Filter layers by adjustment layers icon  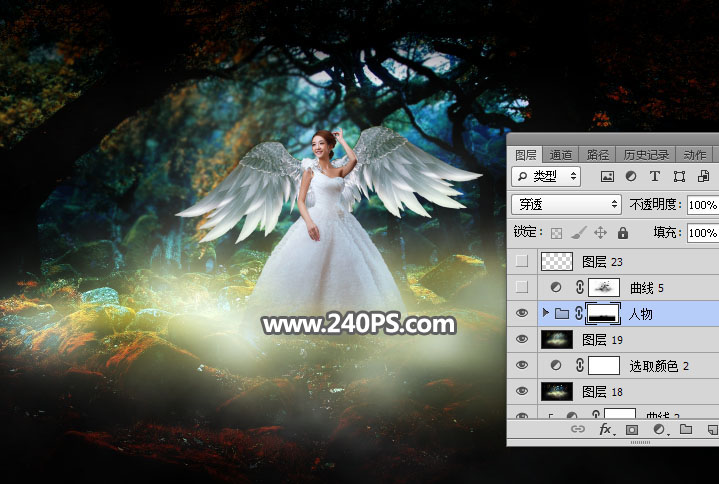(x=631, y=176)
